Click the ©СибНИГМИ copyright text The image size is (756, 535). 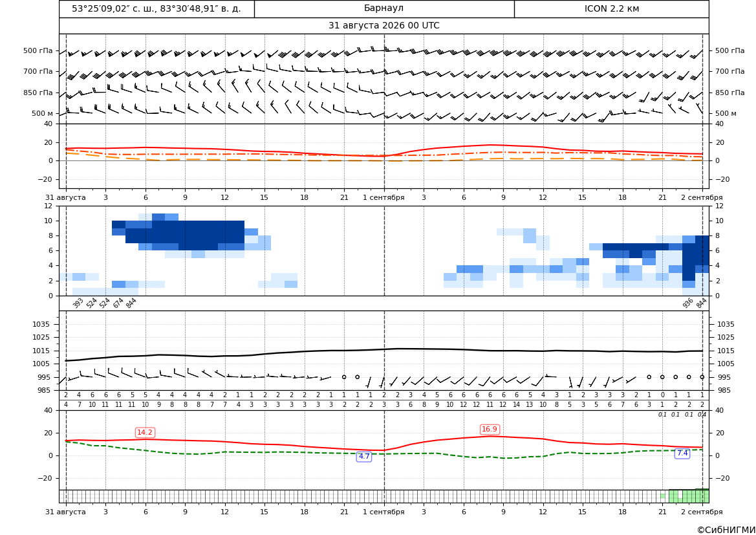tap(726, 530)
